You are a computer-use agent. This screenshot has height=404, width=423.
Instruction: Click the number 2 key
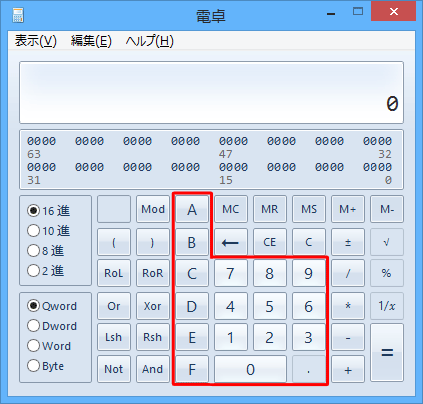270,337
